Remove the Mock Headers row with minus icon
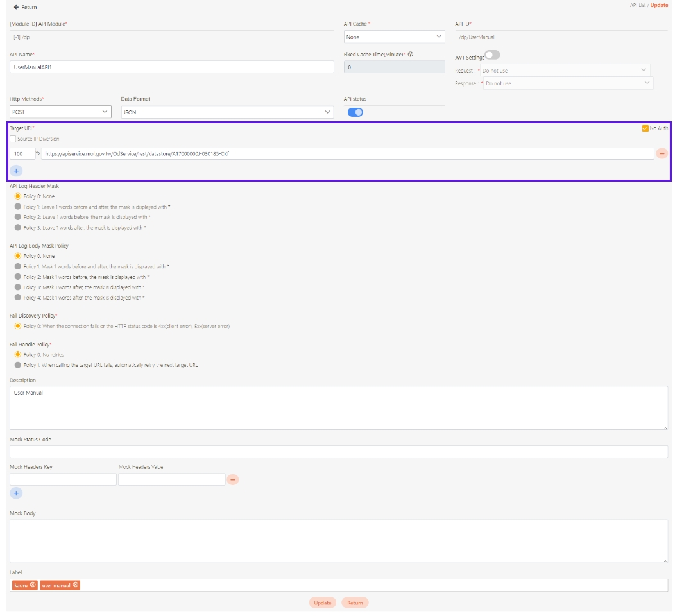675x616 pixels. pos(233,479)
